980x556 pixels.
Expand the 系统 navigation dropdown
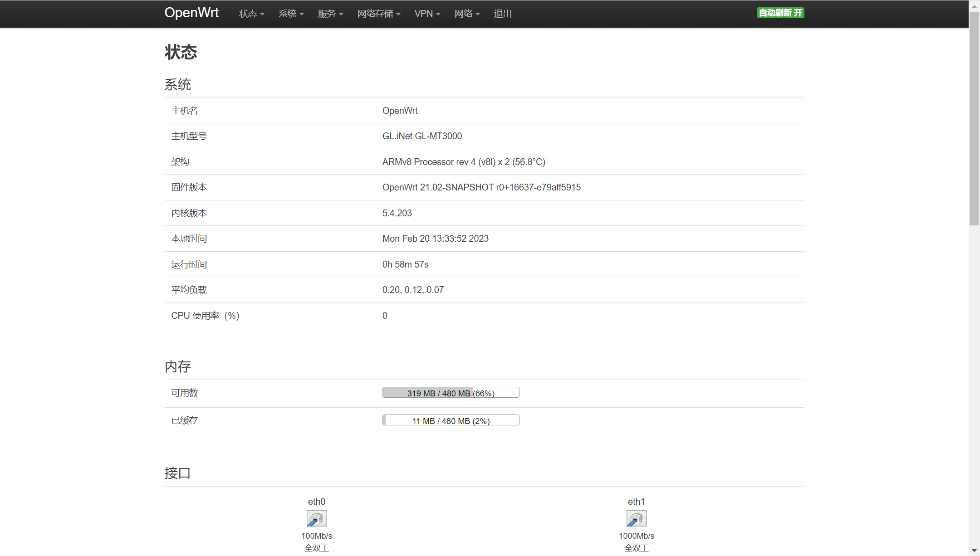pos(291,14)
